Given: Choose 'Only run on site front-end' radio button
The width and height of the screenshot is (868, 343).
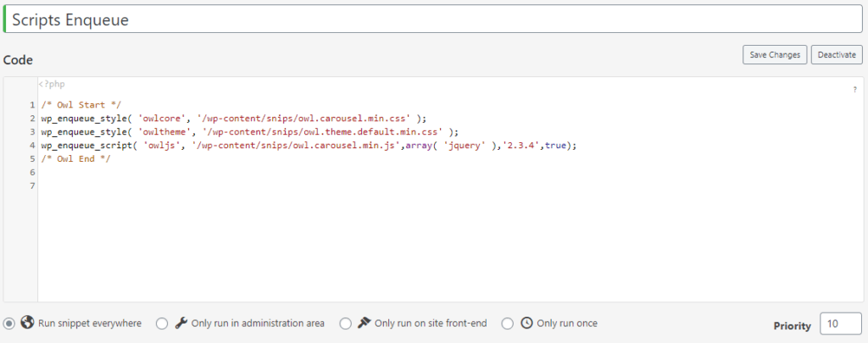Looking at the screenshot, I should coord(346,324).
